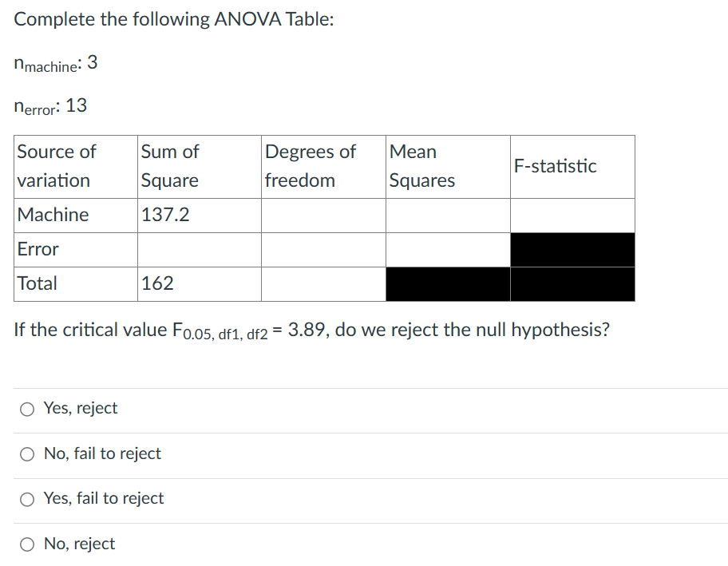The width and height of the screenshot is (728, 566).
Task: Choose the "No, fail to reject" option
Action: pos(27,454)
